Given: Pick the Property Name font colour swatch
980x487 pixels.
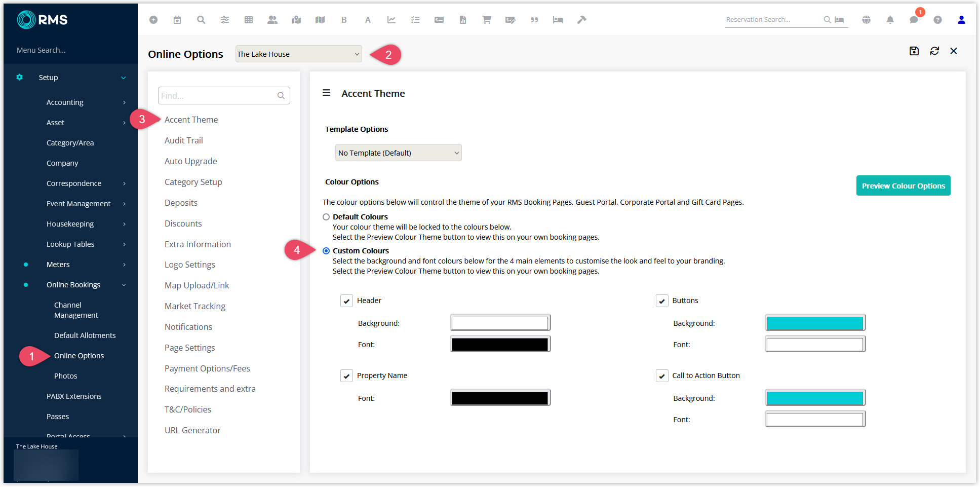Looking at the screenshot, I should click(x=500, y=398).
